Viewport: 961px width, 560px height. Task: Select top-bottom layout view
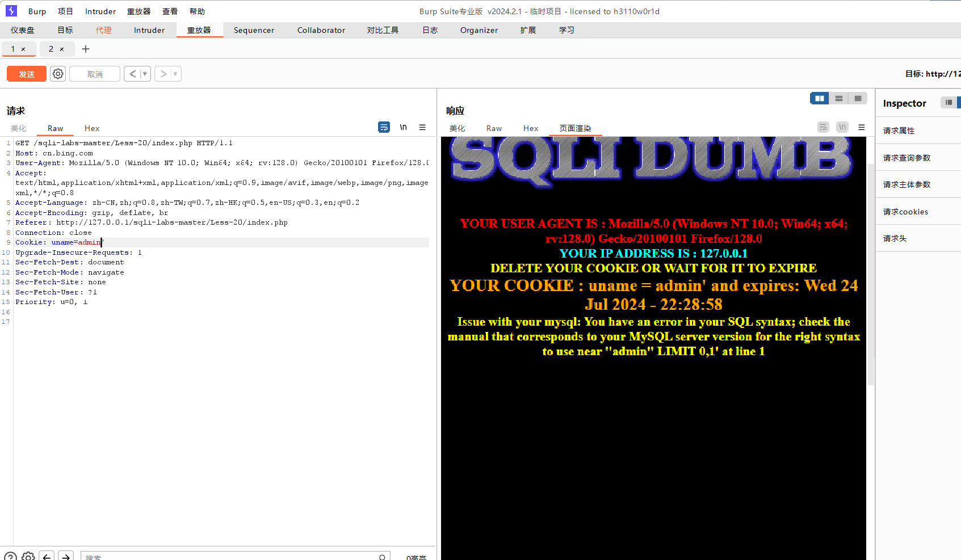tap(839, 98)
